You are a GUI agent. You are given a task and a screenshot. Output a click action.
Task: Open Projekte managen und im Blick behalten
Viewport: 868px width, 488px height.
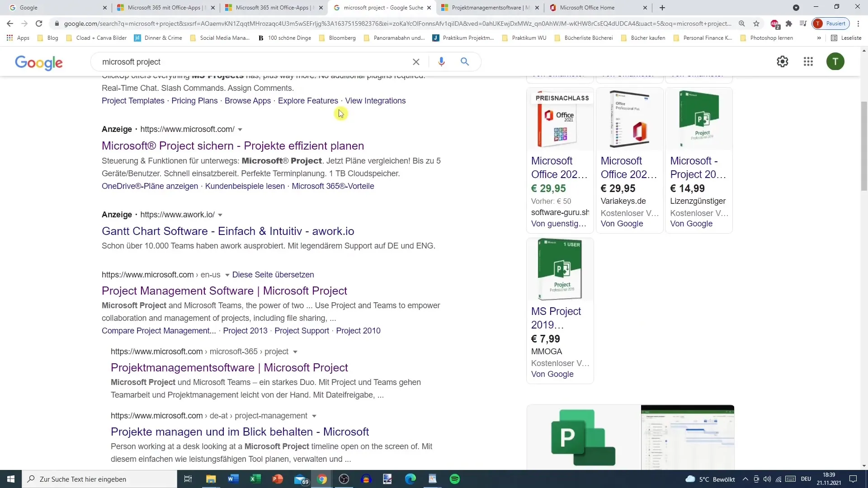pyautogui.click(x=240, y=432)
